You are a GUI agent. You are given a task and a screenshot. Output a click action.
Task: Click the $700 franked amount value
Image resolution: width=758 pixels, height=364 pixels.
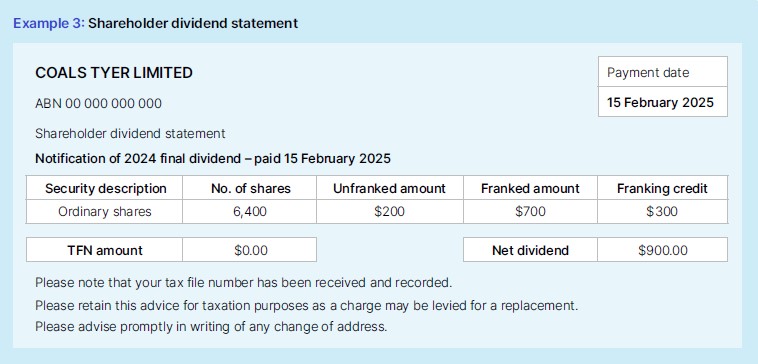[530, 211]
